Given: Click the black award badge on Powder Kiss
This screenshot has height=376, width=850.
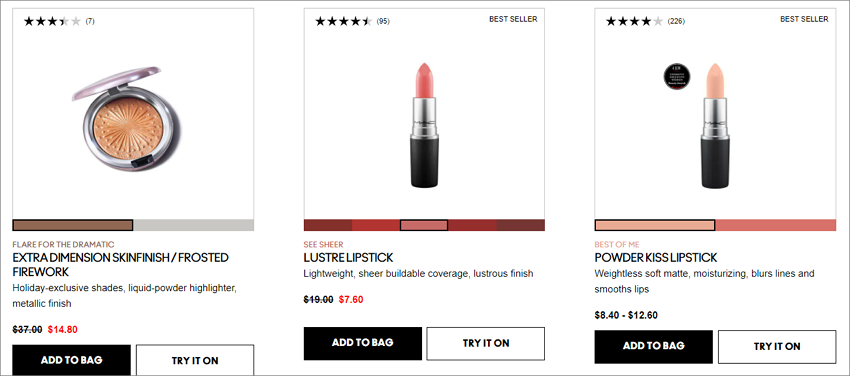Looking at the screenshot, I should (x=677, y=76).
